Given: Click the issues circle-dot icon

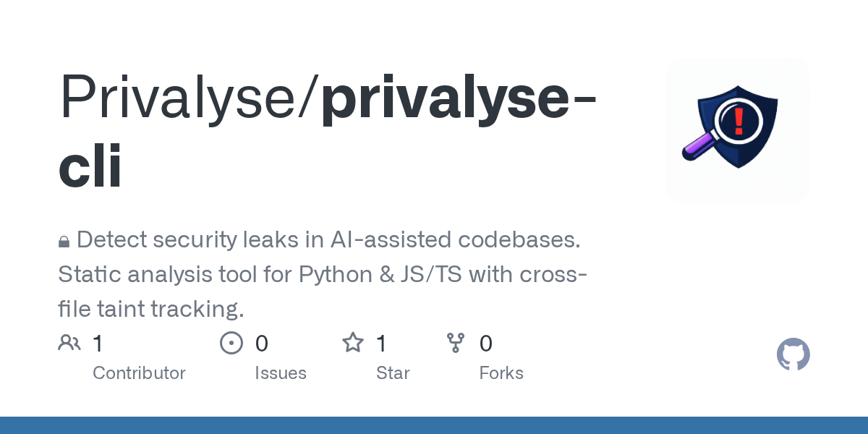Looking at the screenshot, I should 231,343.
